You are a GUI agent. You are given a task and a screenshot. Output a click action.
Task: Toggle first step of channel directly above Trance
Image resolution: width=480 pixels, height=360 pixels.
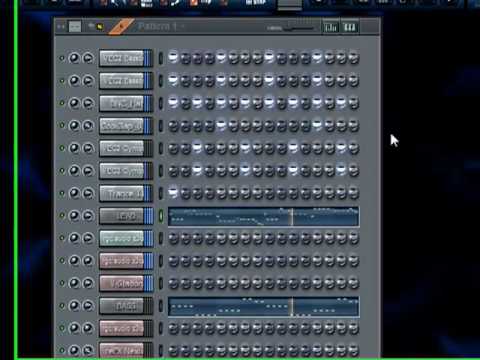173,171
